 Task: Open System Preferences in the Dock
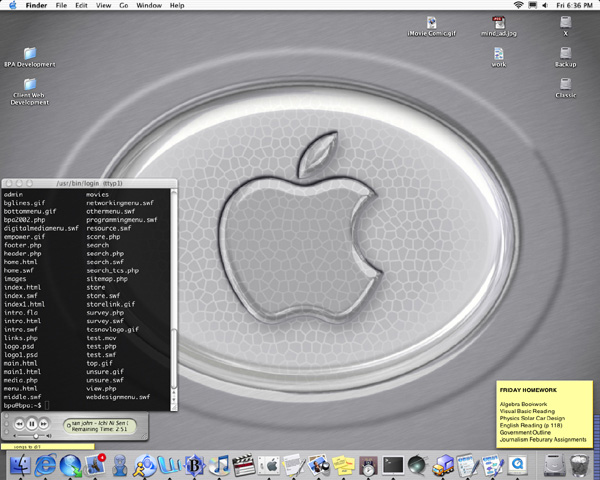pyautogui.click(x=269, y=465)
